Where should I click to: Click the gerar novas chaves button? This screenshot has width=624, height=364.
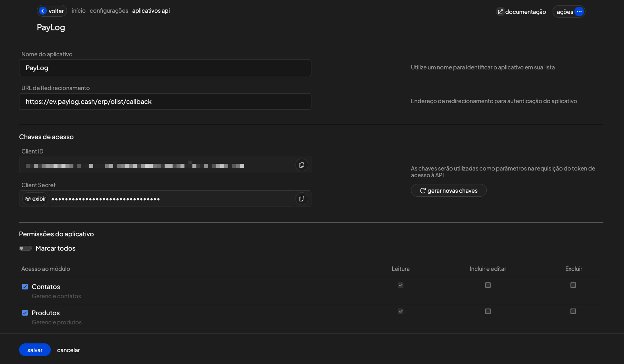coord(449,191)
